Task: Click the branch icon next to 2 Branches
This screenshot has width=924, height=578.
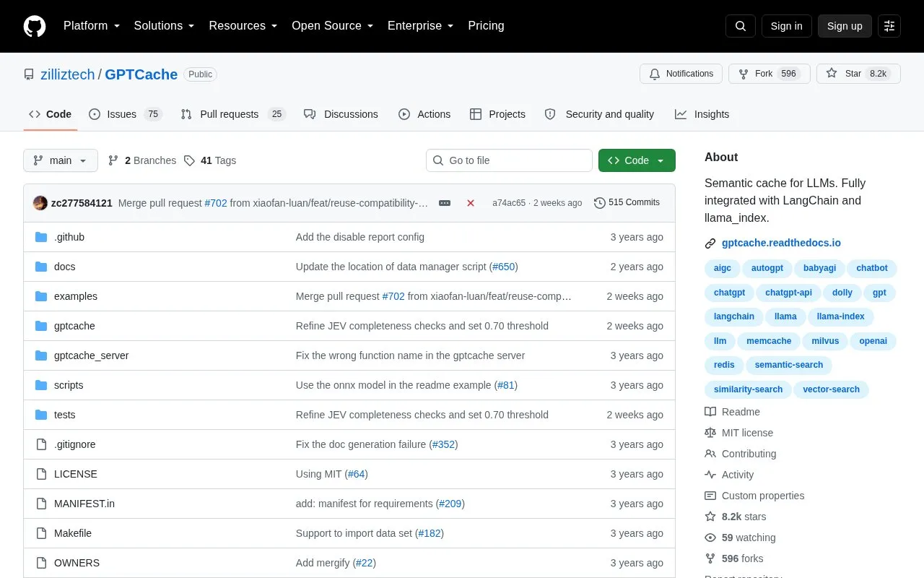Action: point(113,160)
